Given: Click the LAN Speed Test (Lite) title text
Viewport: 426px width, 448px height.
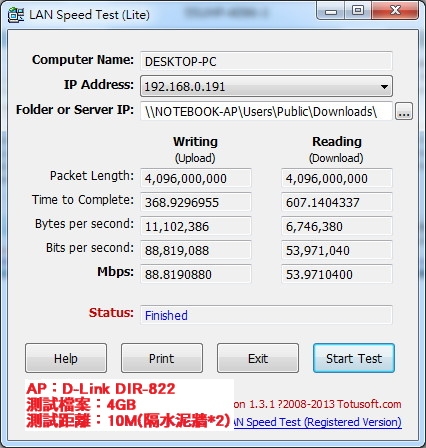Looking at the screenshot, I should click(89, 15).
